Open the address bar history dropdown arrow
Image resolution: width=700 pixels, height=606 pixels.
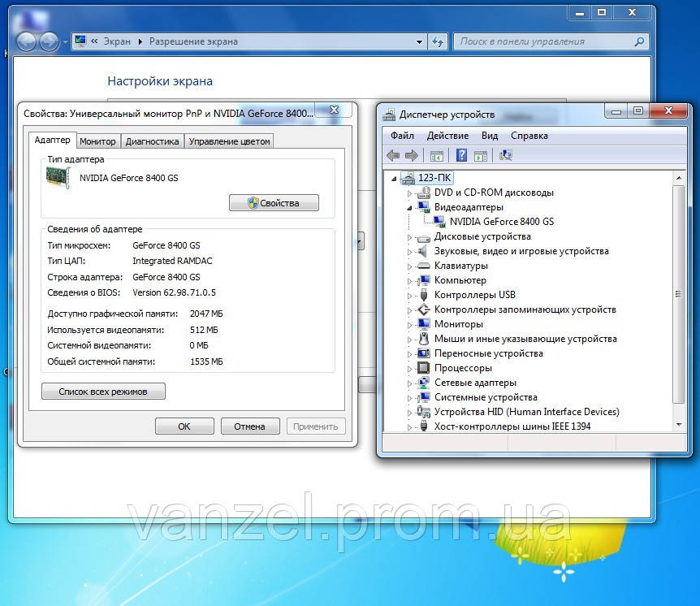coord(419,42)
